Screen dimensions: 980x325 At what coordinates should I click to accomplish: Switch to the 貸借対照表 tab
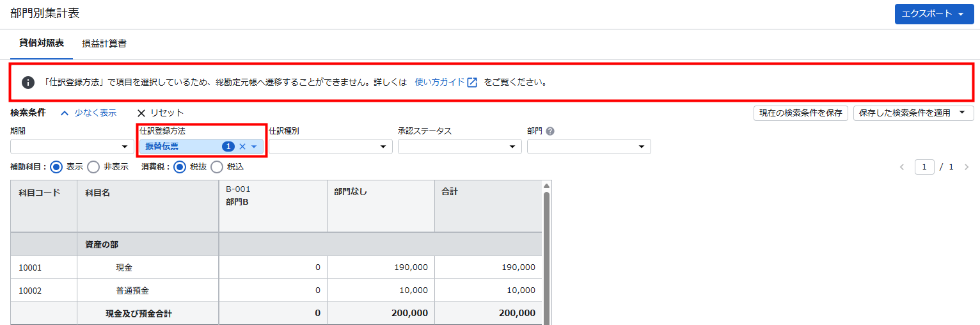point(42,44)
